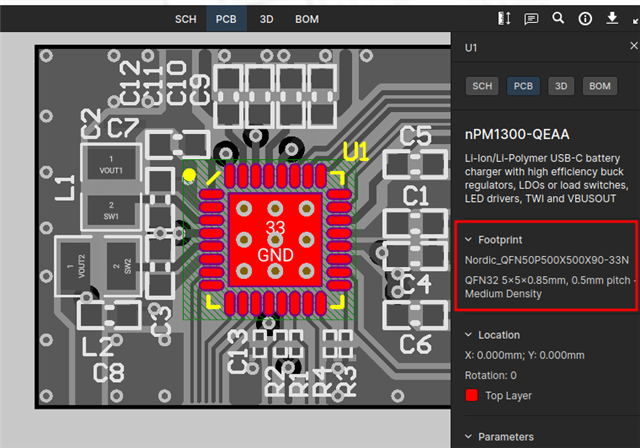Click the L2 designator on the board
This screenshot has width=640, height=448.
(98, 346)
